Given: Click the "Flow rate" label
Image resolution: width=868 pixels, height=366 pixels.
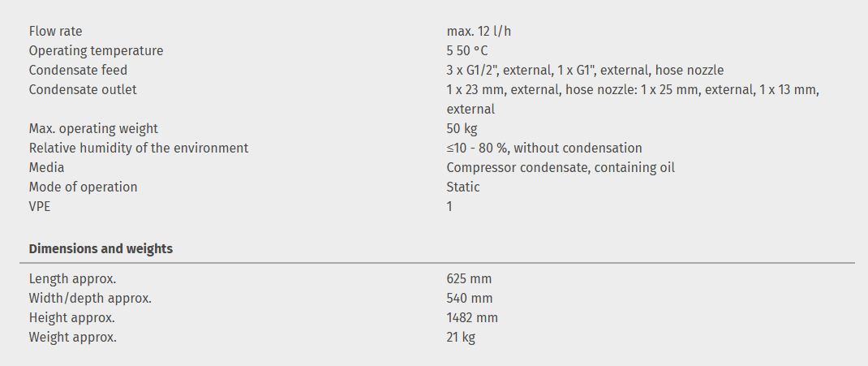Looking at the screenshot, I should coord(55,32).
